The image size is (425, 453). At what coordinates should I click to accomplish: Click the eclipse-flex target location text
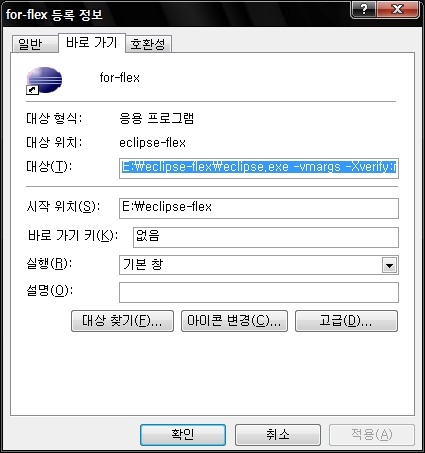pyautogui.click(x=152, y=143)
